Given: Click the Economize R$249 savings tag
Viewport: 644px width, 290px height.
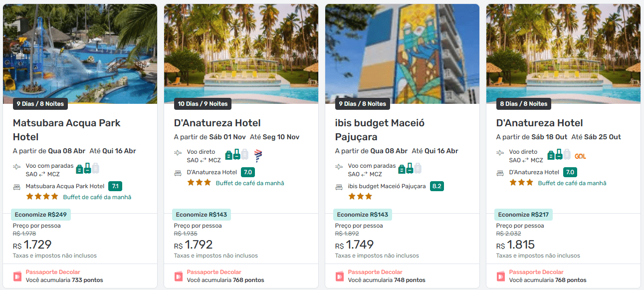Looking at the screenshot, I should (x=41, y=215).
